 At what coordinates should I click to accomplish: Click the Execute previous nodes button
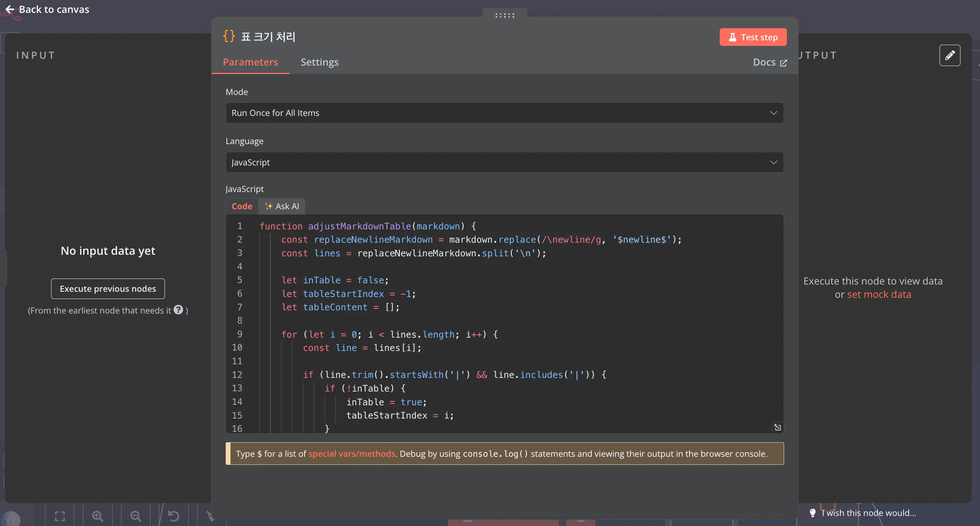click(x=108, y=289)
